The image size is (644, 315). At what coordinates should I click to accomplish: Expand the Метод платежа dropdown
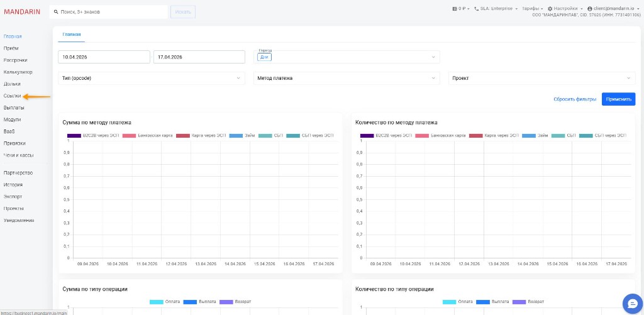(347, 78)
